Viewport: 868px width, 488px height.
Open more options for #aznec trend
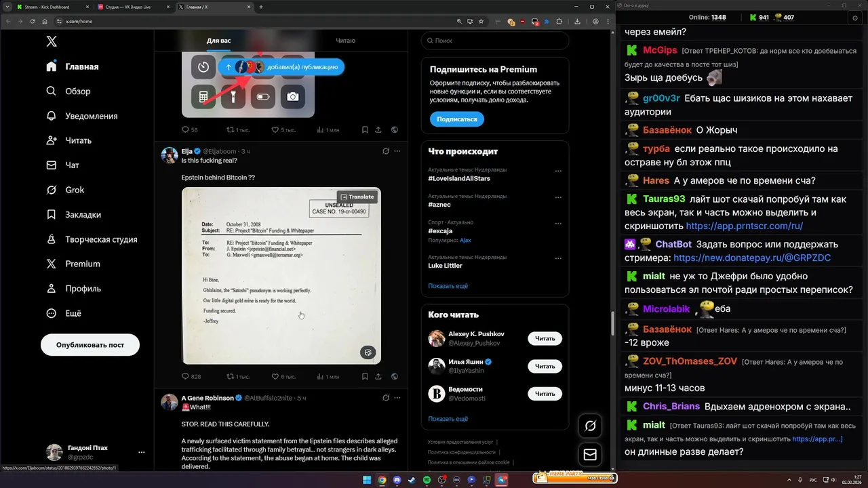558,197
